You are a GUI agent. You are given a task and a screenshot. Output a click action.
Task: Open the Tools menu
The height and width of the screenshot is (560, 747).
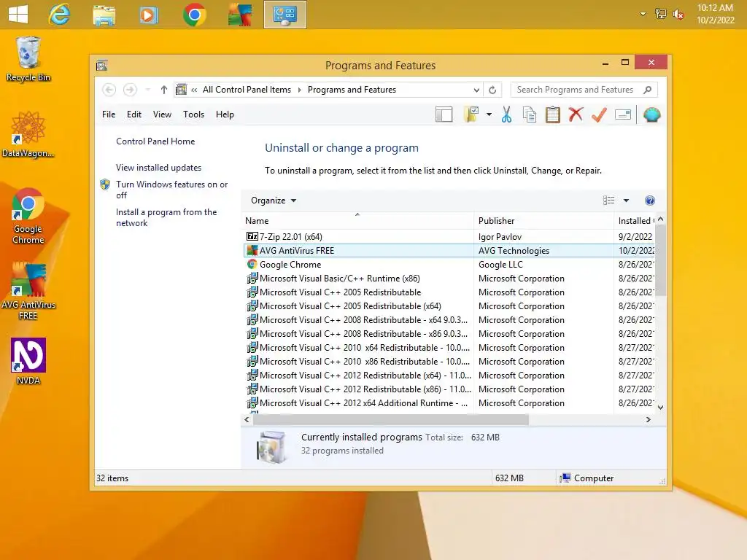point(193,114)
